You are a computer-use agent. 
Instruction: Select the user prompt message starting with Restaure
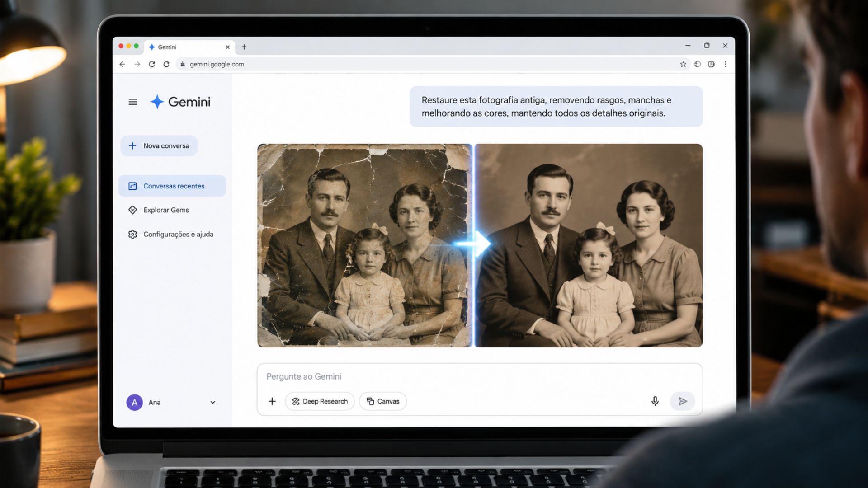556,107
